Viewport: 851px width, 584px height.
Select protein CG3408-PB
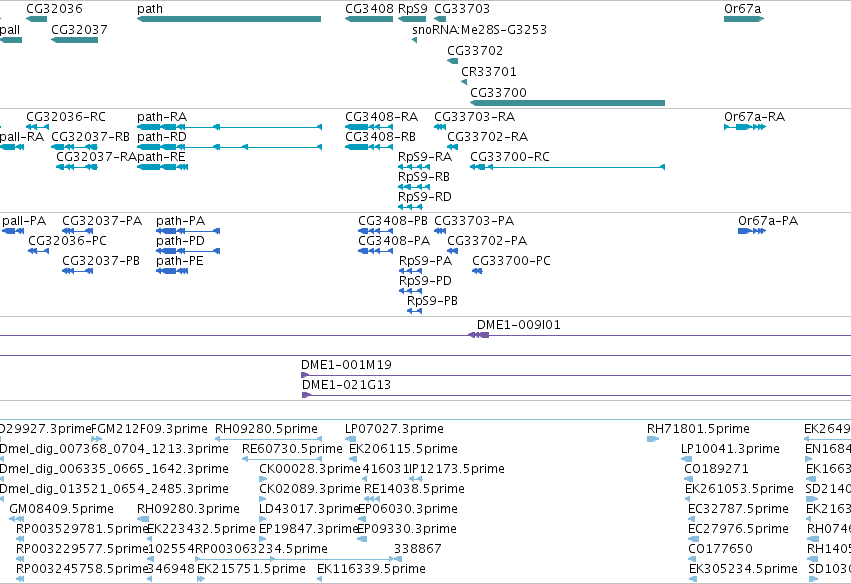tap(376, 231)
